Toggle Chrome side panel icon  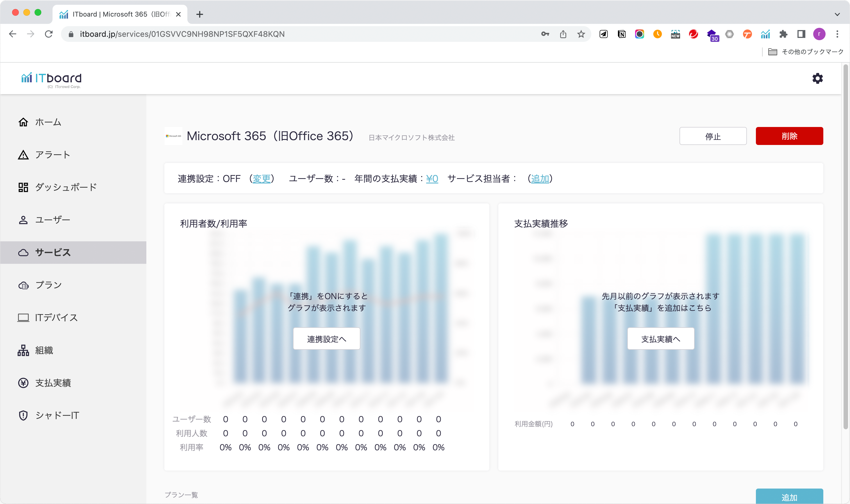[x=801, y=34]
